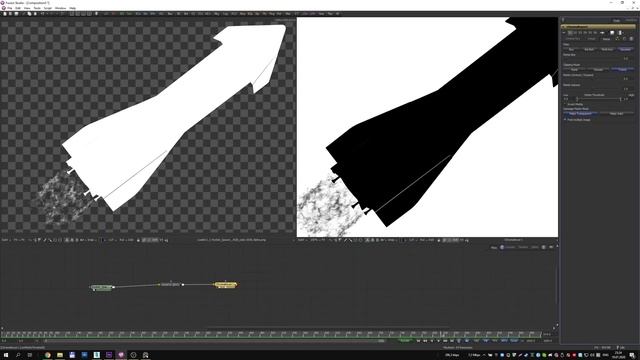
Task: Open the Help menu
Action: [72, 8]
